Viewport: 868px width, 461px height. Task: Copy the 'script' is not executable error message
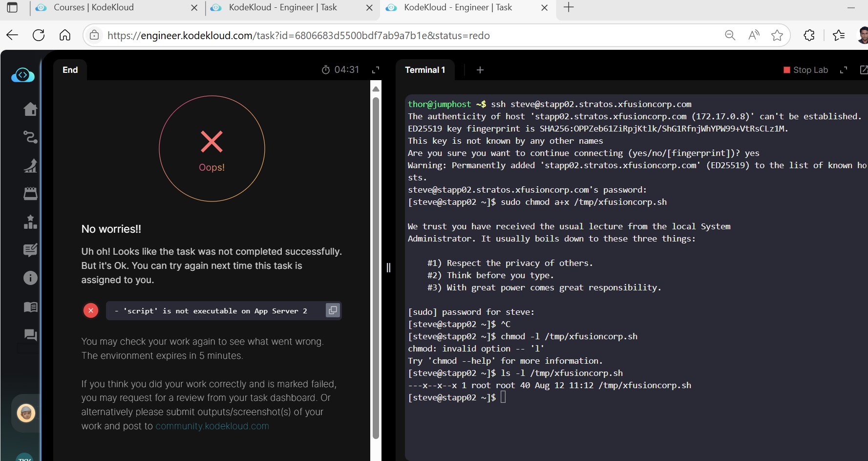(x=333, y=310)
